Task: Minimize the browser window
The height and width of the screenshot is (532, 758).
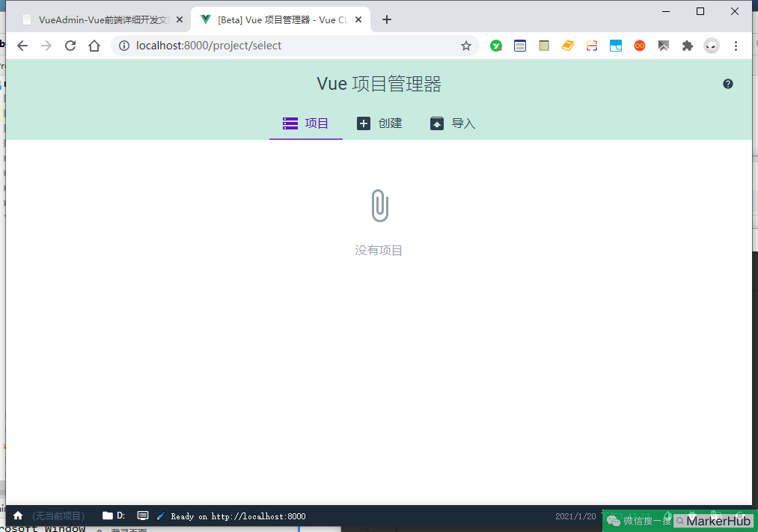Action: (x=666, y=11)
